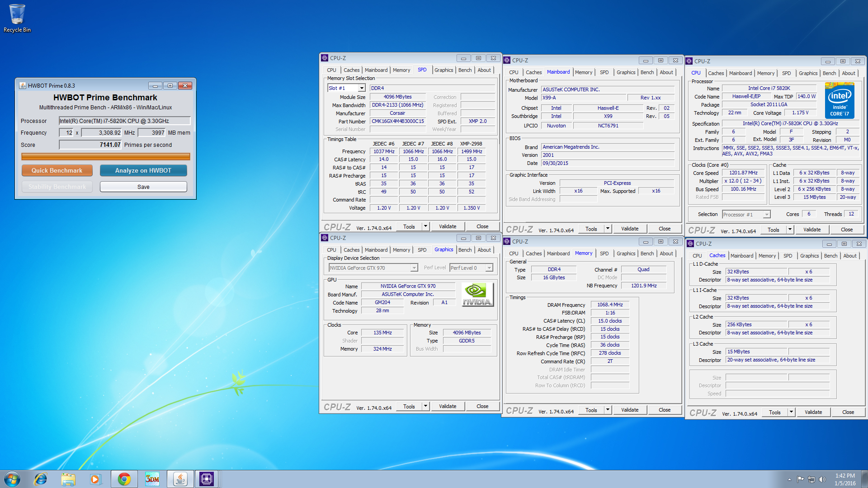Click the title bar icon of the Memory CPU-Z window

point(507,241)
